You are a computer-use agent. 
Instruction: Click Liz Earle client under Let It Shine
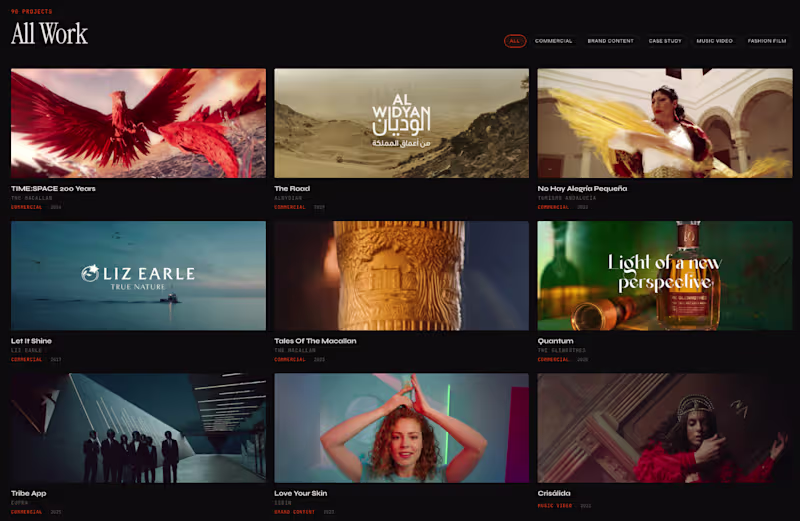(27, 351)
